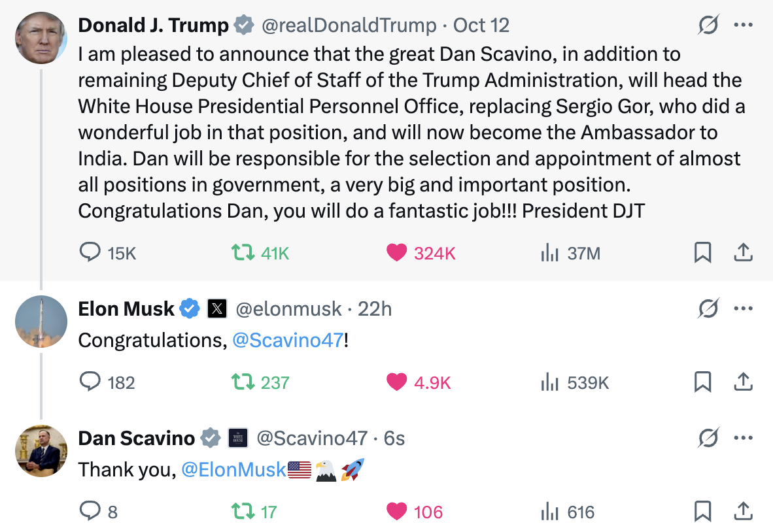Open more options on Elon Musk's reply
The height and width of the screenshot is (532, 773).
[744, 308]
